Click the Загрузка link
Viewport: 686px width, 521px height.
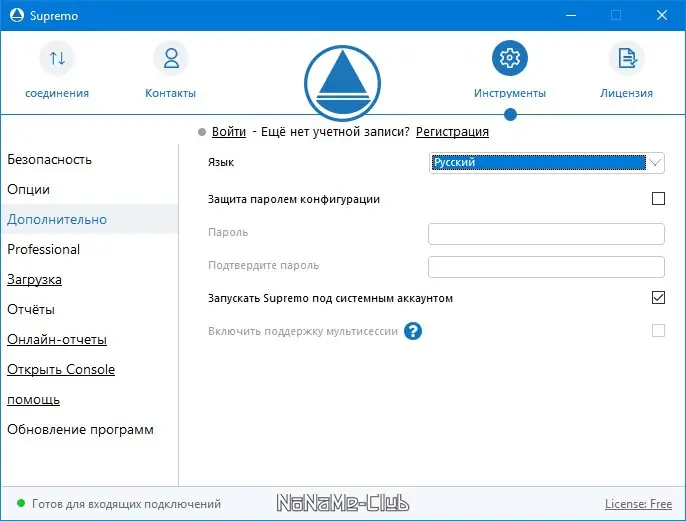[34, 280]
